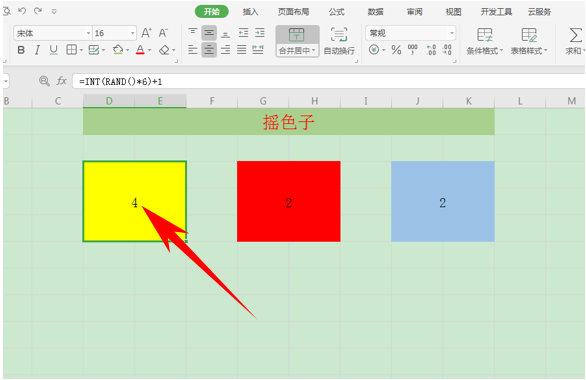Apply percent style format
This screenshot has height=380, width=586.
[x=396, y=50]
